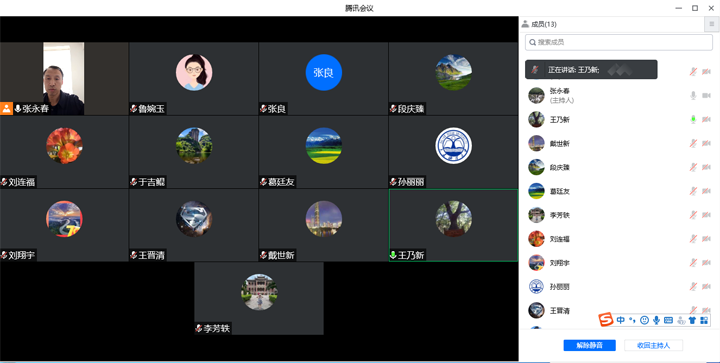The height and width of the screenshot is (363, 720).
Task: Toggle microphone for 李芳轶 in the members list
Action: coord(693,215)
